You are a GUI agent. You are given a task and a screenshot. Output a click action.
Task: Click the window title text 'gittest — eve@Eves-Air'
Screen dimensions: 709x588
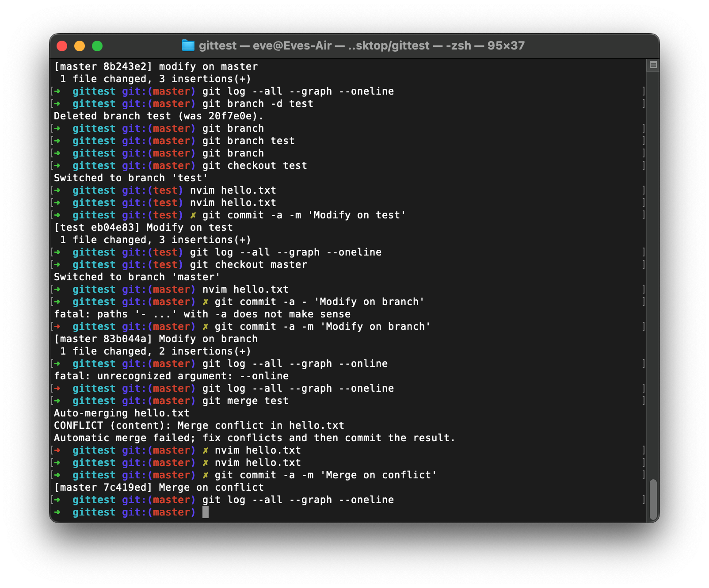click(265, 46)
